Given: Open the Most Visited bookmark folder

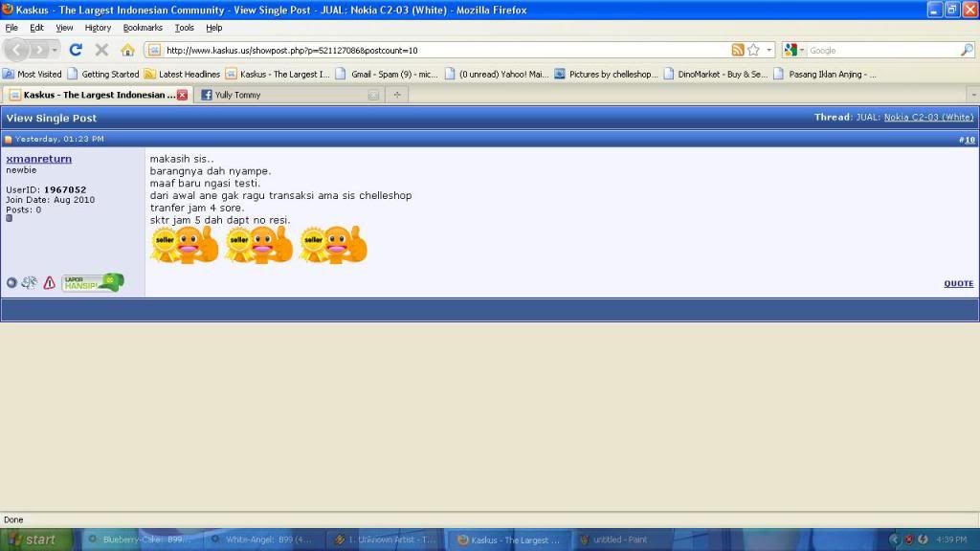Looking at the screenshot, I should pos(33,74).
